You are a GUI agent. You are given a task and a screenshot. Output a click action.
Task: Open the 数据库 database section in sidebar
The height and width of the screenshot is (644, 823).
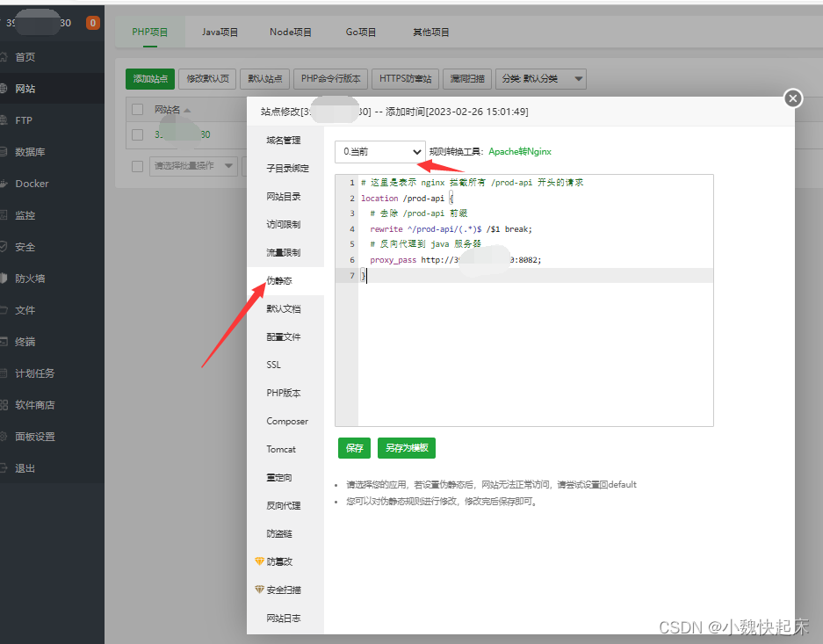30,152
